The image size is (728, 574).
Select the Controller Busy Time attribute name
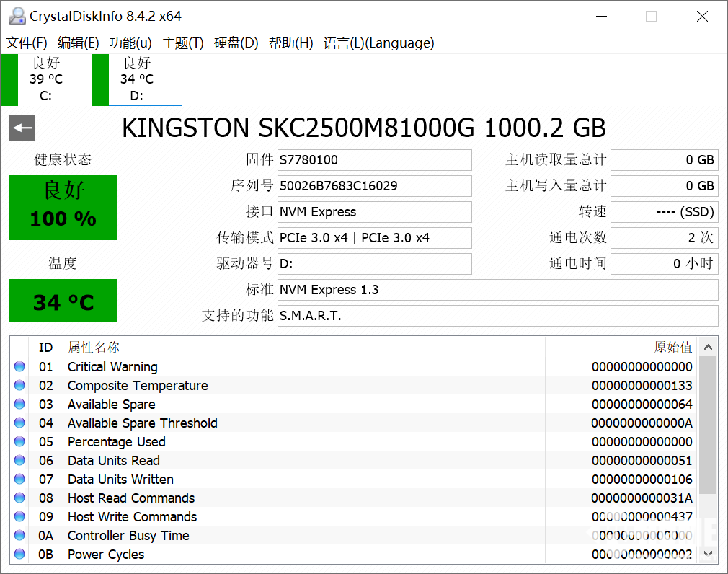pyautogui.click(x=128, y=535)
